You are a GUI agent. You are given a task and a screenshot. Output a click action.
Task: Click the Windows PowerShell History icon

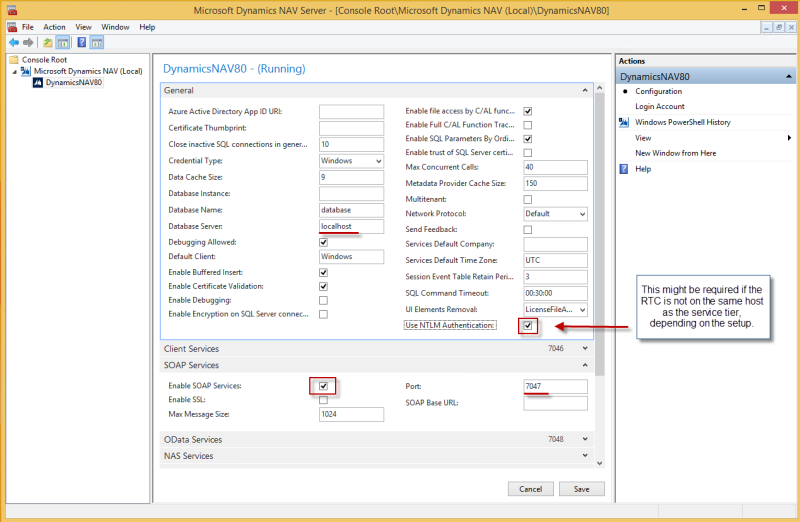pos(625,122)
